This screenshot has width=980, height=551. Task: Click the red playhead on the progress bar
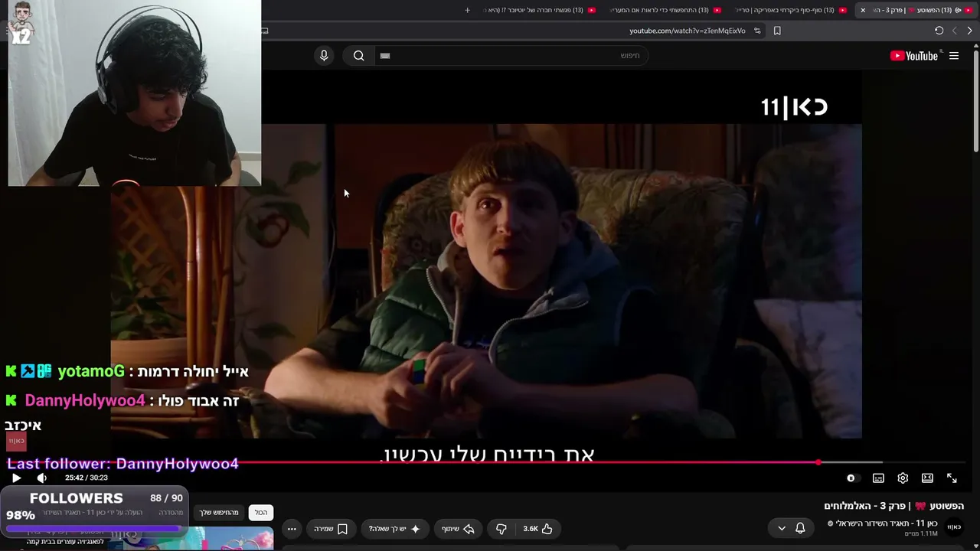point(818,462)
